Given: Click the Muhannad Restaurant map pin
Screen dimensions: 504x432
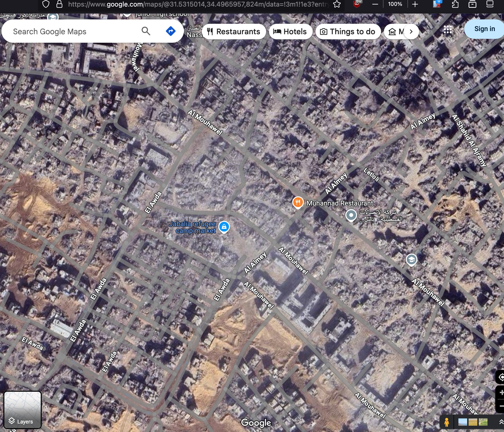Looking at the screenshot, I should [298, 202].
